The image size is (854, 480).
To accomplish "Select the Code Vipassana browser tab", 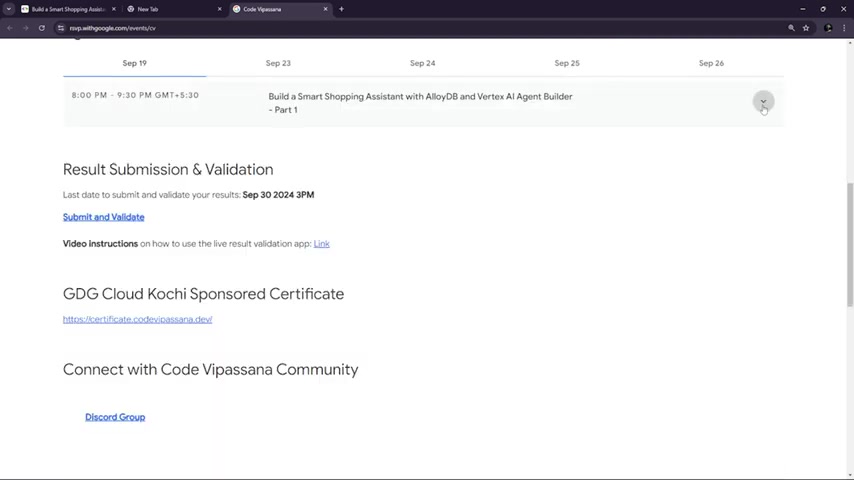I will tap(279, 9).
